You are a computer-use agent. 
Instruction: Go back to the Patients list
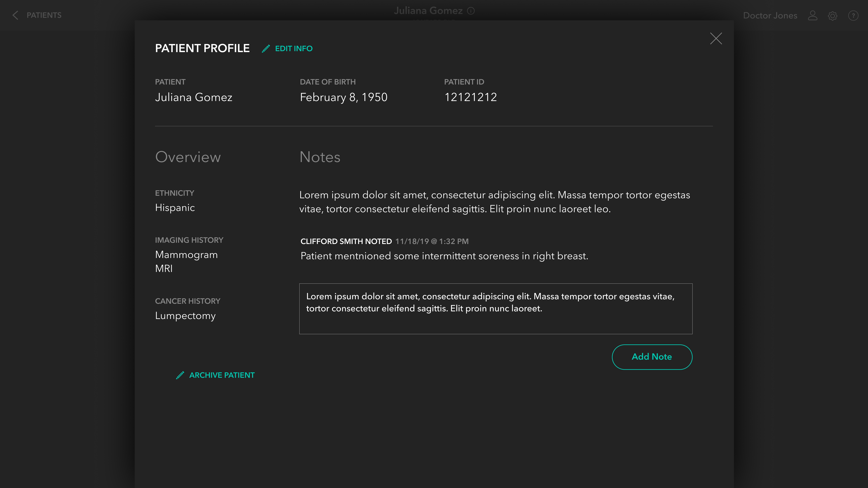click(x=44, y=15)
